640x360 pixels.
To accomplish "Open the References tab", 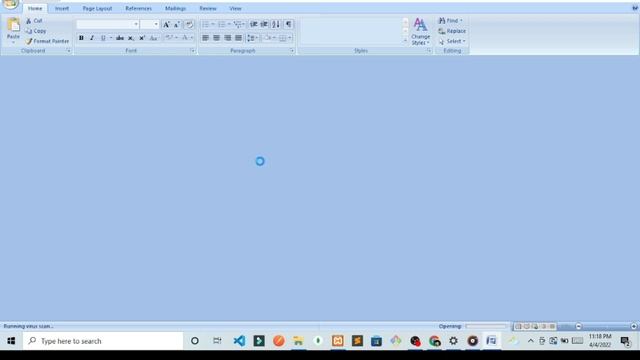I will [x=138, y=9].
